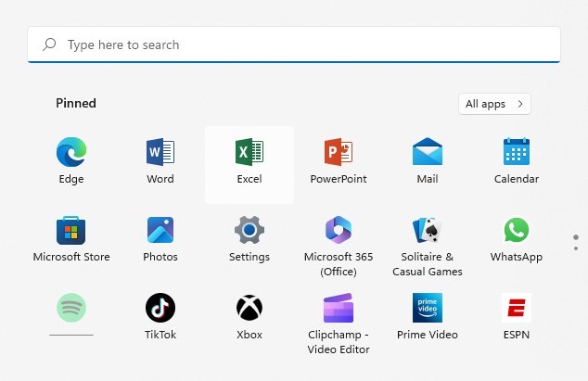Screen dimensions: 588x381
Task: Launch PowerPoint from the Start menu
Action: tap(339, 161)
